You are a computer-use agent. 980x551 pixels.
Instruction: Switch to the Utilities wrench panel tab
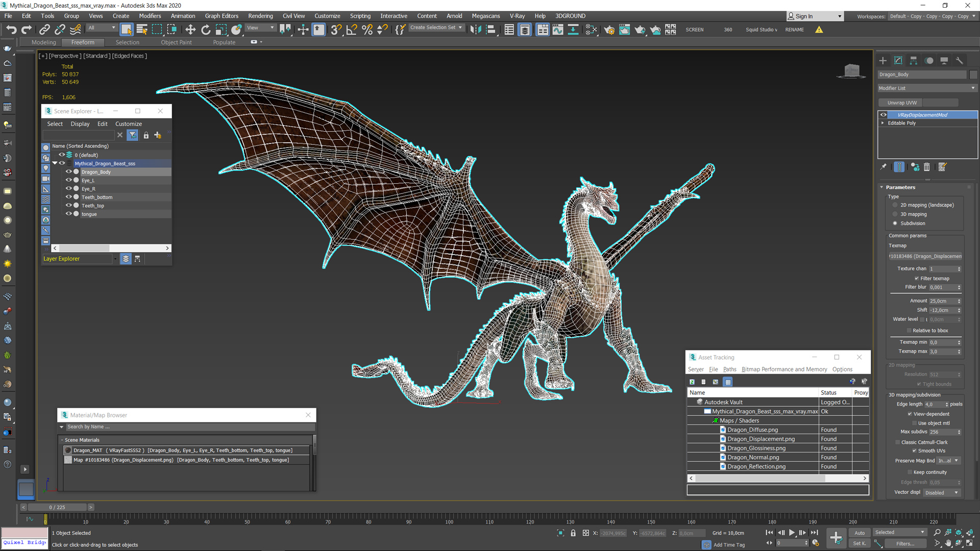pyautogui.click(x=960, y=60)
